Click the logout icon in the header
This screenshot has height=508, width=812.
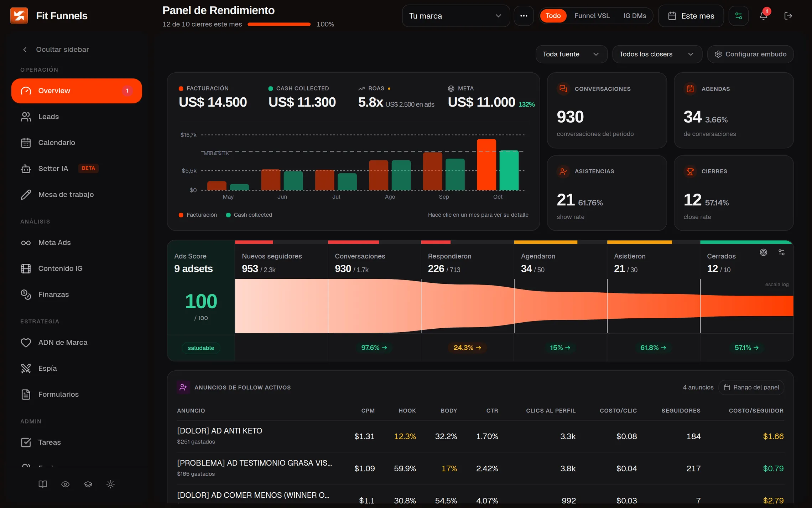point(788,16)
